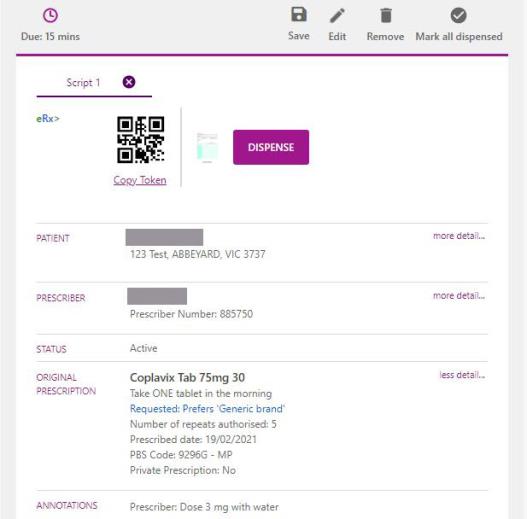Click the Mark all dispensed checkmark icon
Image resolution: width=527 pixels, height=519 pixels.
458,15
